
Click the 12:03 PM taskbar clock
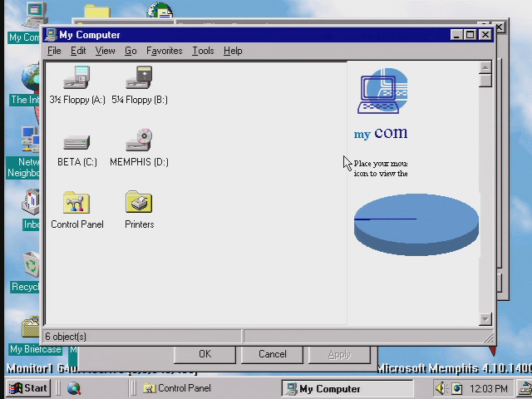[x=489, y=388]
